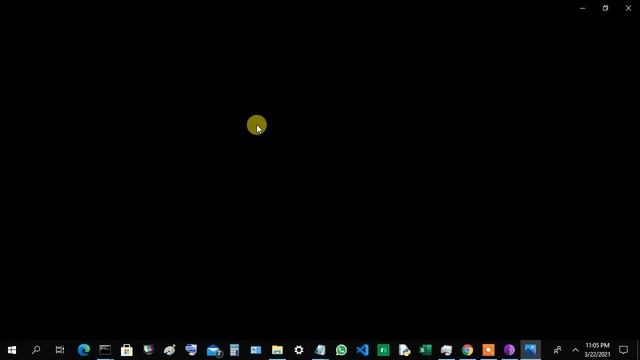Viewport: 640px width, 360px height.
Task: Select the active Photos app taskbar icon
Action: pyautogui.click(x=530, y=349)
